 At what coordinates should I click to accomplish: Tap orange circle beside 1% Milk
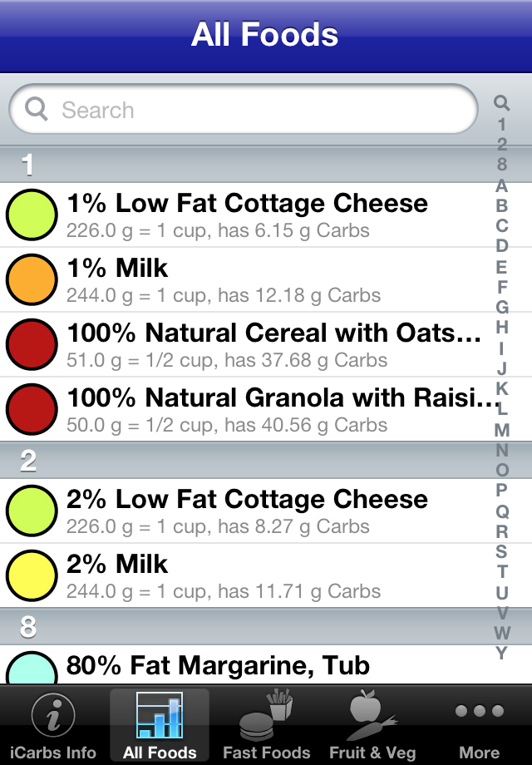[x=32, y=279]
